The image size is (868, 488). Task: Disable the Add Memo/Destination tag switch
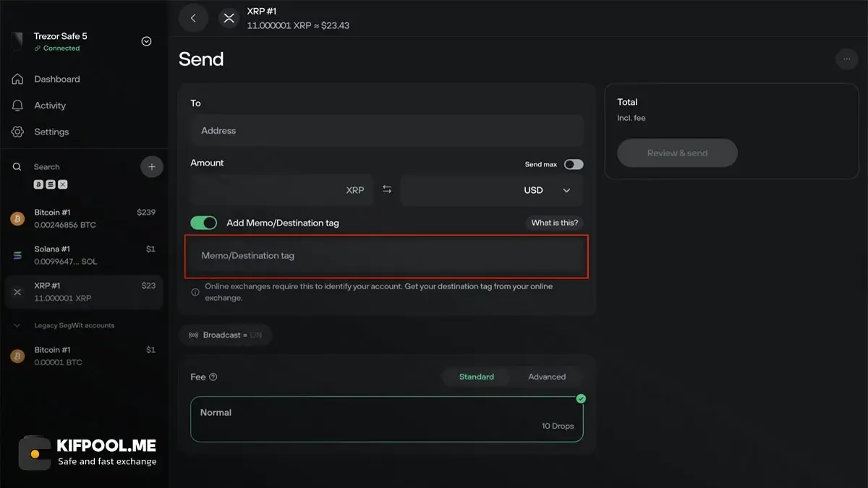pyautogui.click(x=204, y=223)
